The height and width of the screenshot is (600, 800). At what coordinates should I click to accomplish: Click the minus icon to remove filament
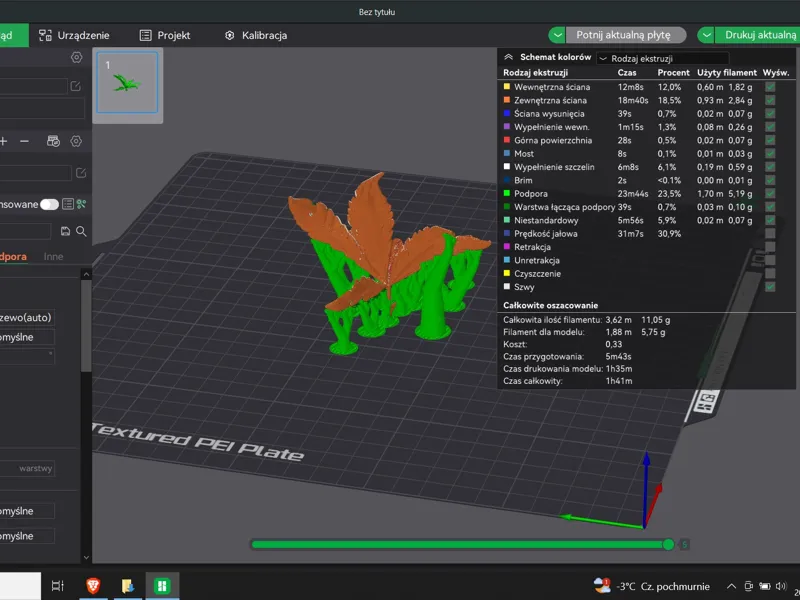click(24, 141)
